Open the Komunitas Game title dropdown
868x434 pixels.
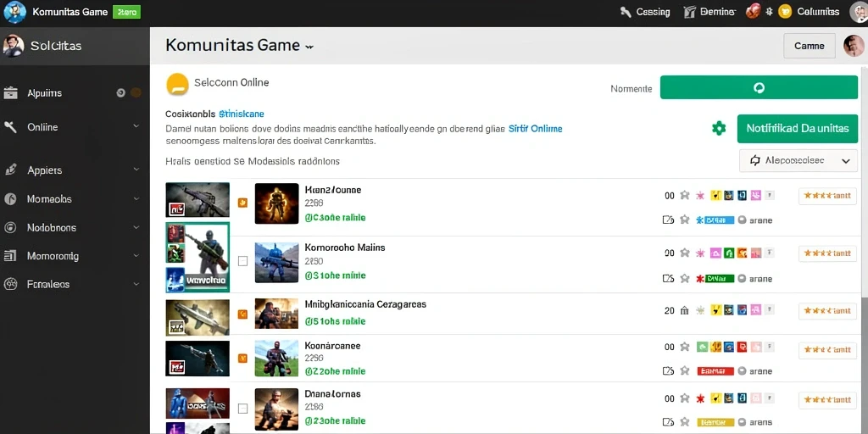[309, 47]
